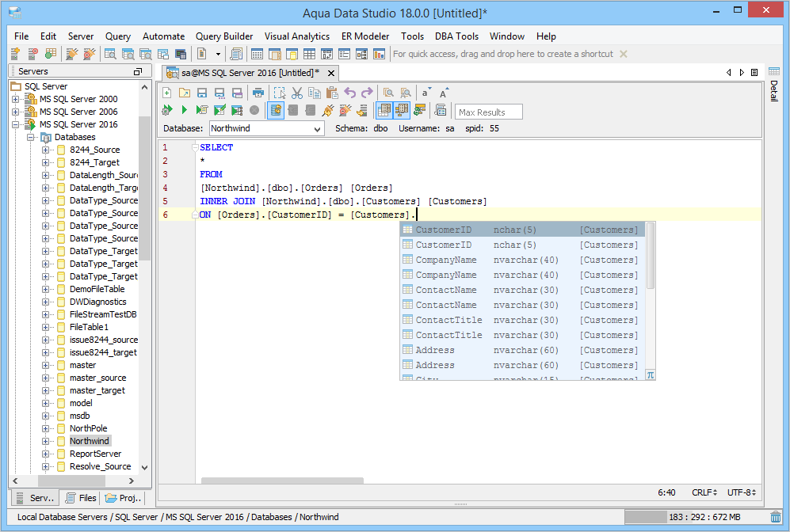The image size is (790, 532).
Task: Open the Database Northwind combo box
Action: point(266,128)
